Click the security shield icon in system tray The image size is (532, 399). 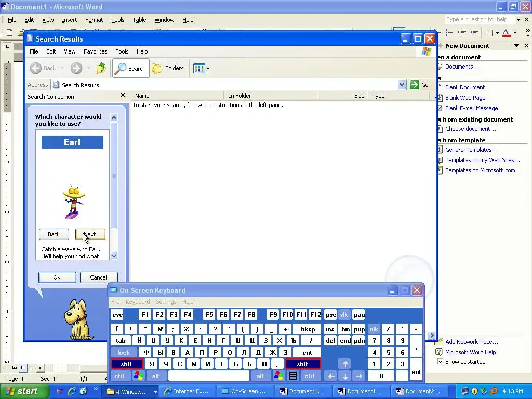click(x=474, y=391)
